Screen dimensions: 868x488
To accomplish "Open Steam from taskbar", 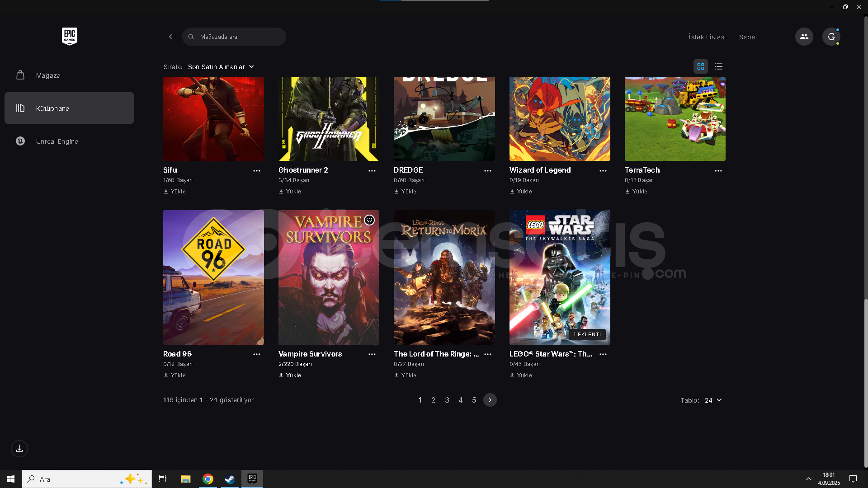I will (x=230, y=479).
